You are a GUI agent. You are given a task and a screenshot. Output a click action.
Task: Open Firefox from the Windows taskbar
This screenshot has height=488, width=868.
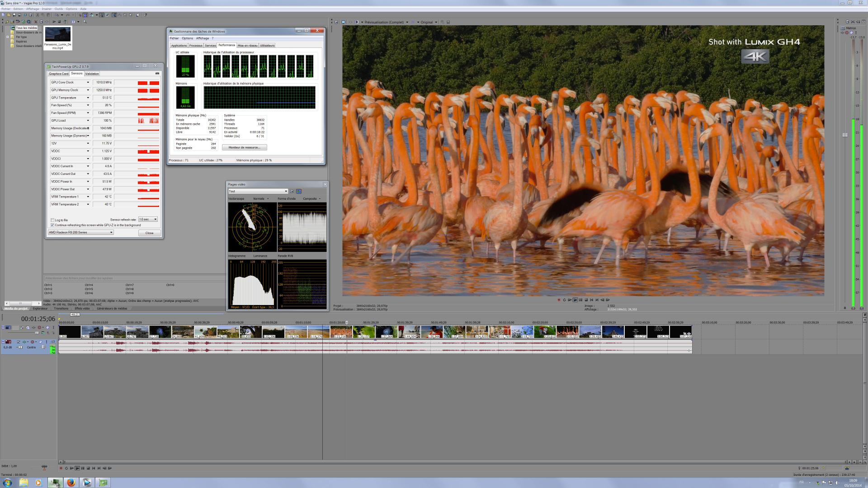[71, 482]
